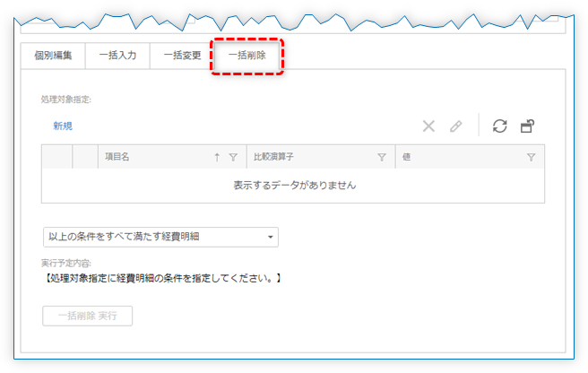Click the 新規 link to add a condition
This screenshot has width=588, height=373.
click(63, 126)
